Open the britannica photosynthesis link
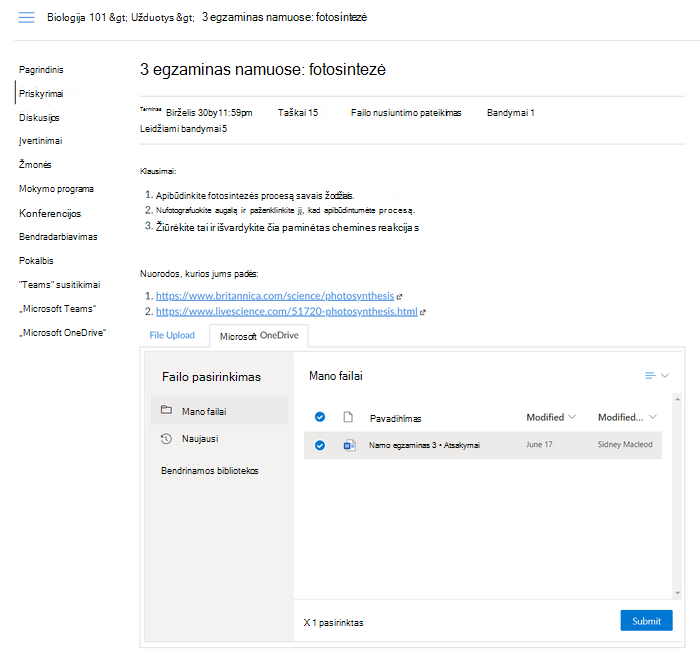700x657 pixels. point(275,296)
